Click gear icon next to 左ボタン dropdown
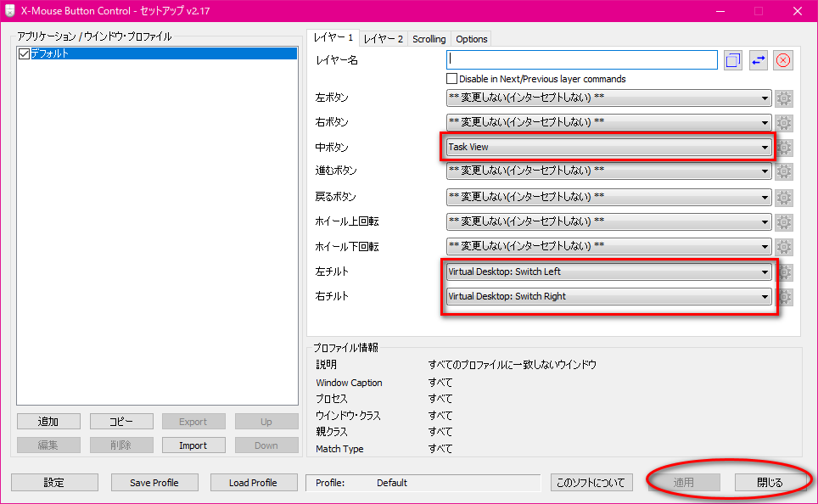Screen dimensions: 818x504 tap(784, 98)
